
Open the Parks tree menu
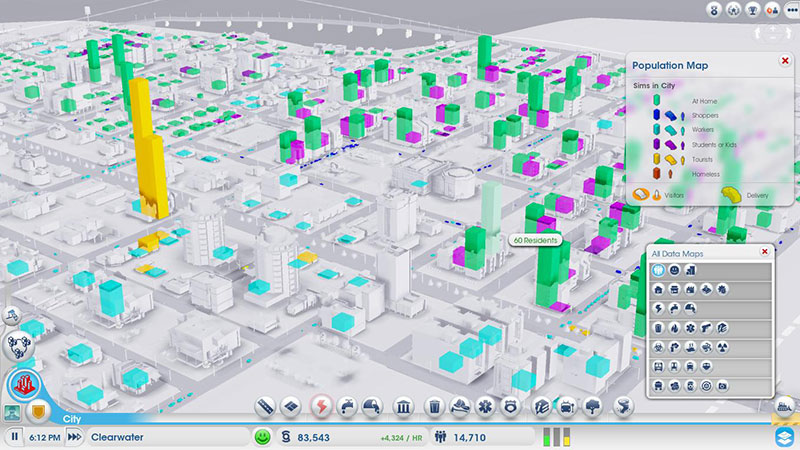[592, 407]
